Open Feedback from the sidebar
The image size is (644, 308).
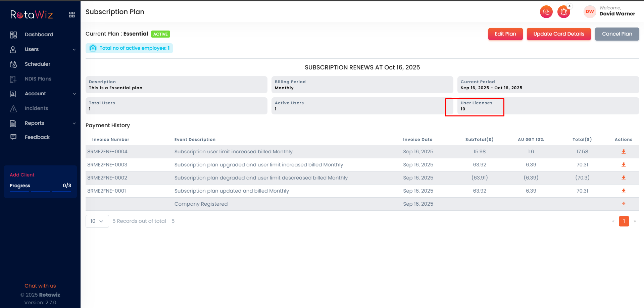[37, 137]
